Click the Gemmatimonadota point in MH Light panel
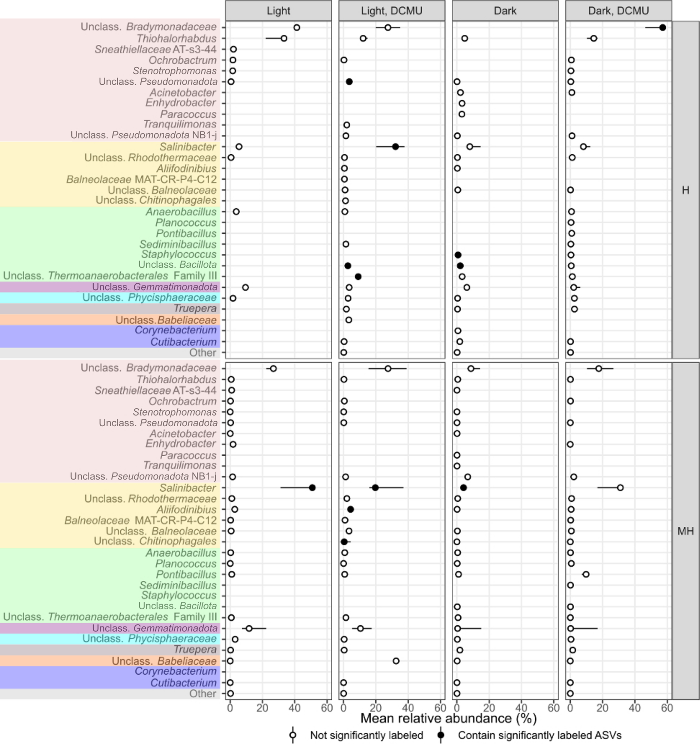This screenshot has width=700, height=744. pyautogui.click(x=249, y=628)
